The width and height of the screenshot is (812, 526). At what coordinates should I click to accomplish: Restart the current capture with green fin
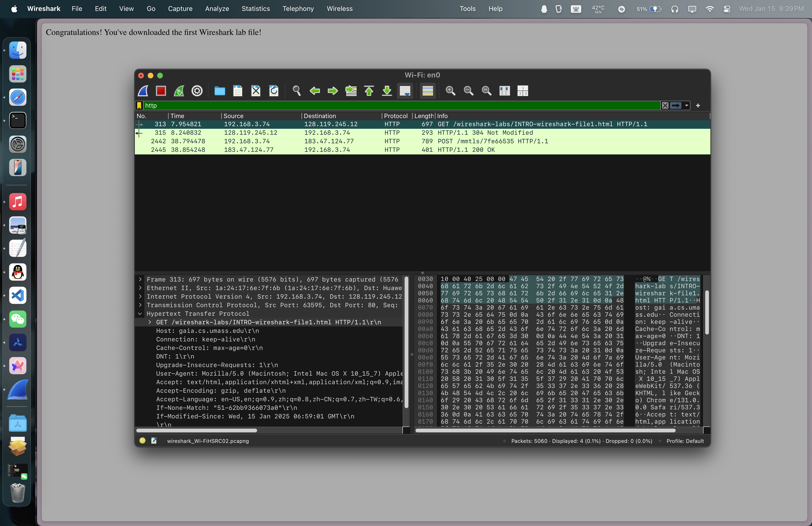[179, 91]
